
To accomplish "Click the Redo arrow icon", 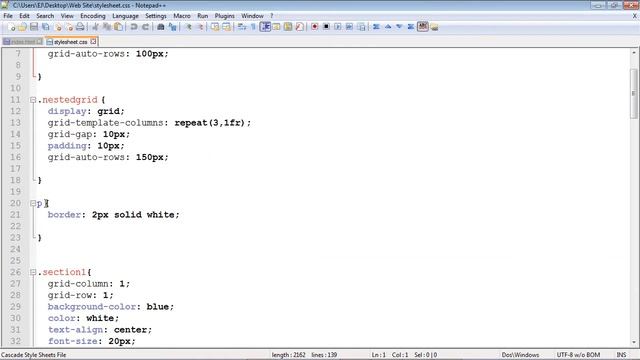I will (145, 27).
